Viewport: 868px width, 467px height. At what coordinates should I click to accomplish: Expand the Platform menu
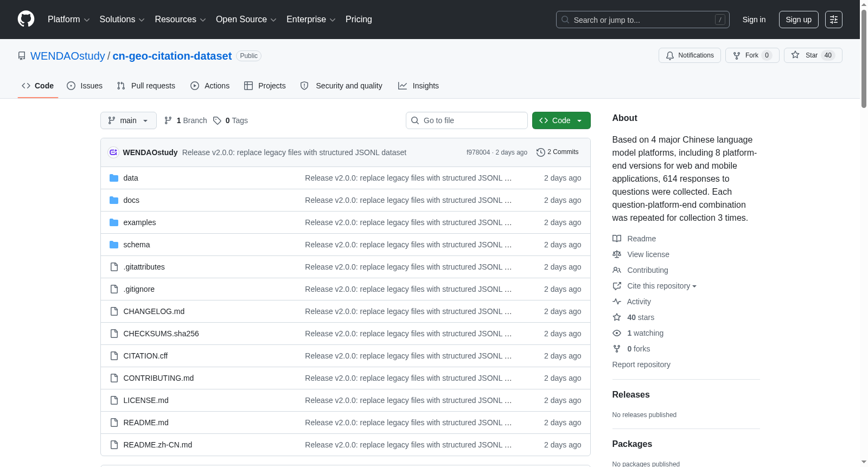click(x=68, y=20)
